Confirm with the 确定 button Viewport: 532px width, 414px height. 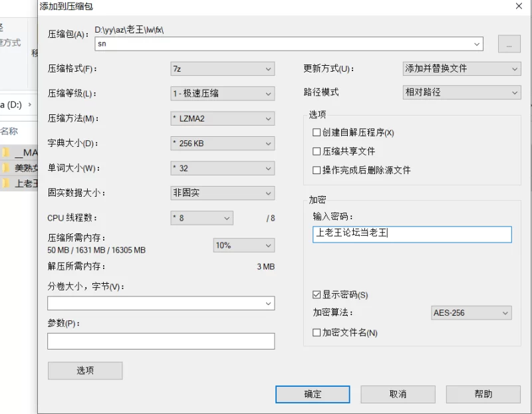pyautogui.click(x=313, y=394)
